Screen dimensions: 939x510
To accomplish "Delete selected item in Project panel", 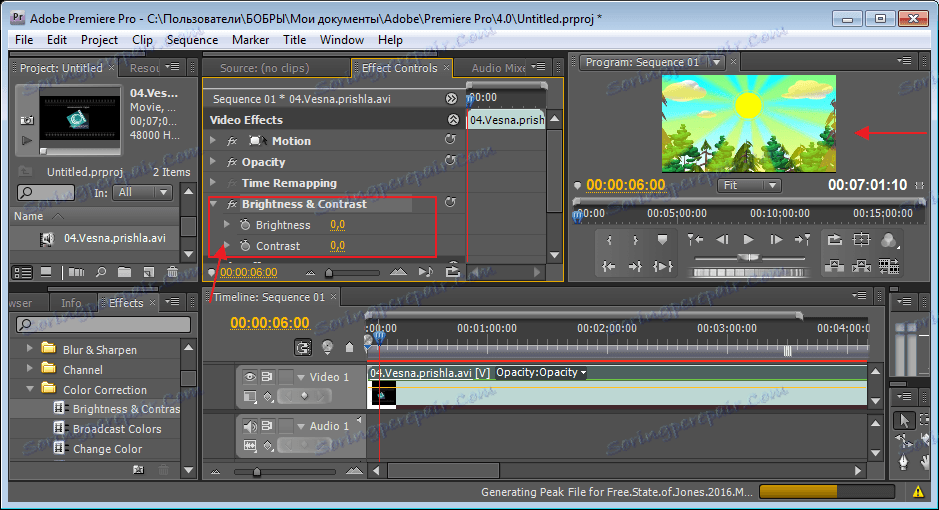I will tap(172, 272).
